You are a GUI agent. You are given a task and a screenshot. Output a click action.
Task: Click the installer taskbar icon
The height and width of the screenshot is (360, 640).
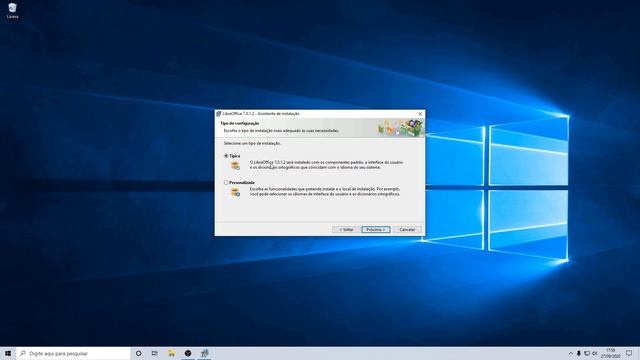point(204,353)
